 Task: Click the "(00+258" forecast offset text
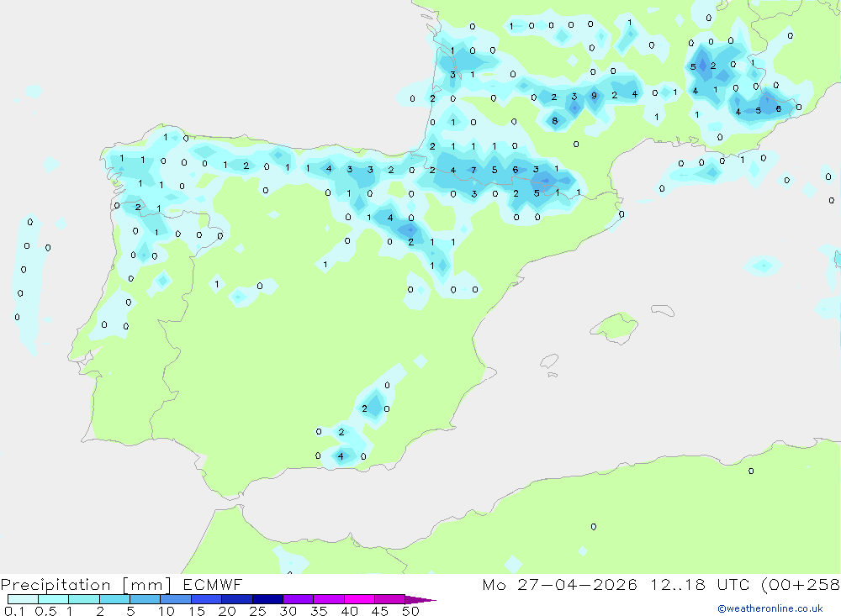coord(801,585)
